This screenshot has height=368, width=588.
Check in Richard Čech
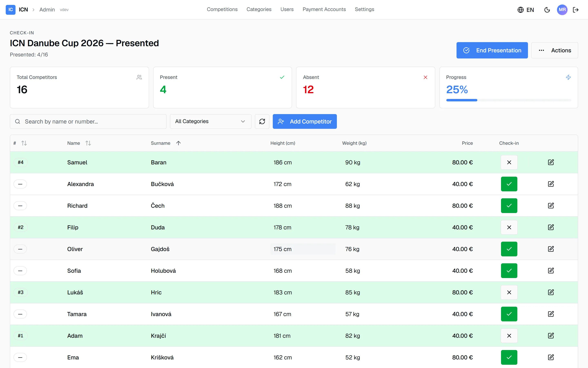tap(509, 206)
